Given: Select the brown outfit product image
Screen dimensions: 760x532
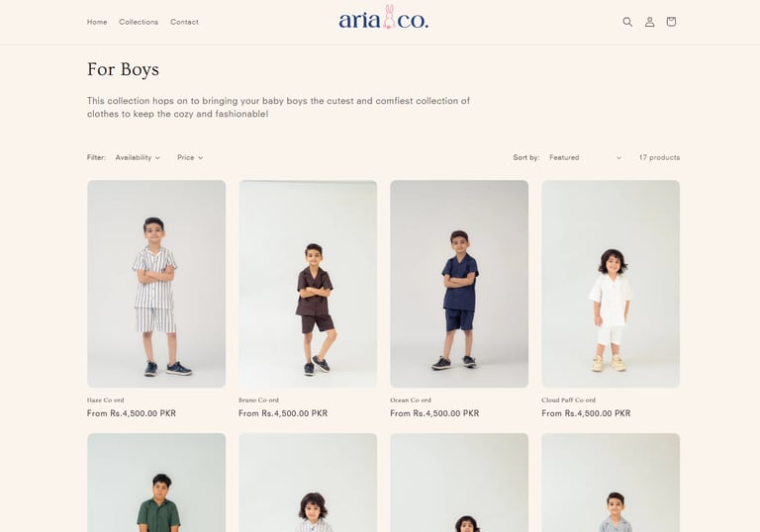Looking at the screenshot, I should [x=308, y=284].
